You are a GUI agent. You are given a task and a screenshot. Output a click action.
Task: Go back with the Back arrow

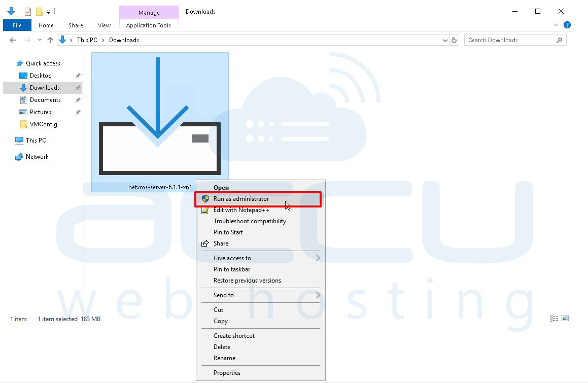(x=13, y=40)
